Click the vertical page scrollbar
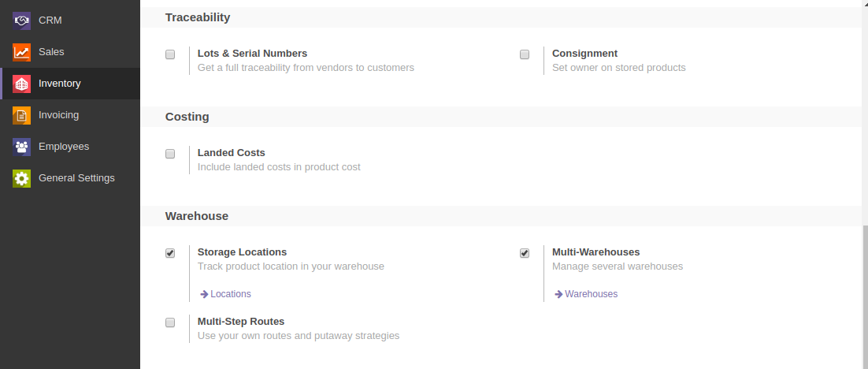 coord(863,292)
